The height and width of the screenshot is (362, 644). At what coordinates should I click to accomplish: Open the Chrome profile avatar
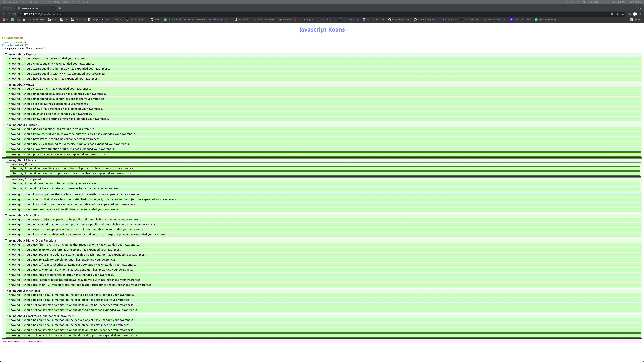point(635,14)
